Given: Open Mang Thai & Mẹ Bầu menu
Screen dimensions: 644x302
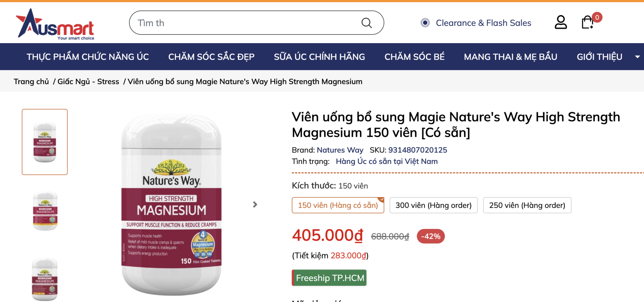Looking at the screenshot, I should tap(510, 57).
